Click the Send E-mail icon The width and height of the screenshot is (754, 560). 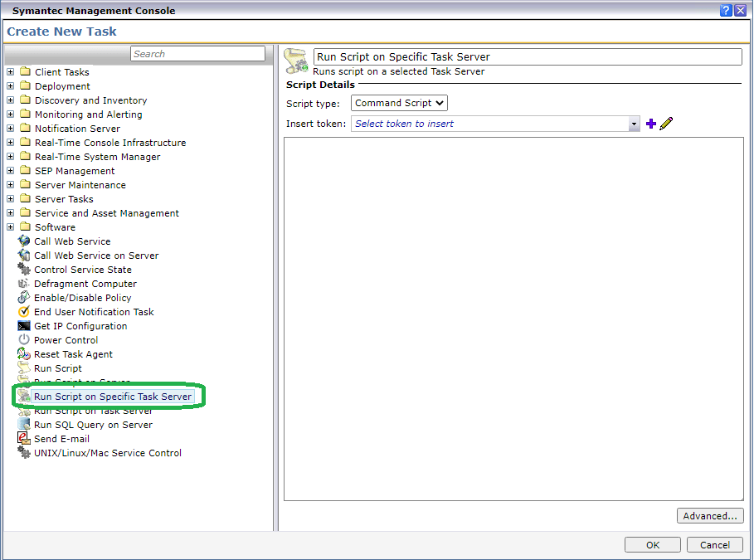[24, 439]
